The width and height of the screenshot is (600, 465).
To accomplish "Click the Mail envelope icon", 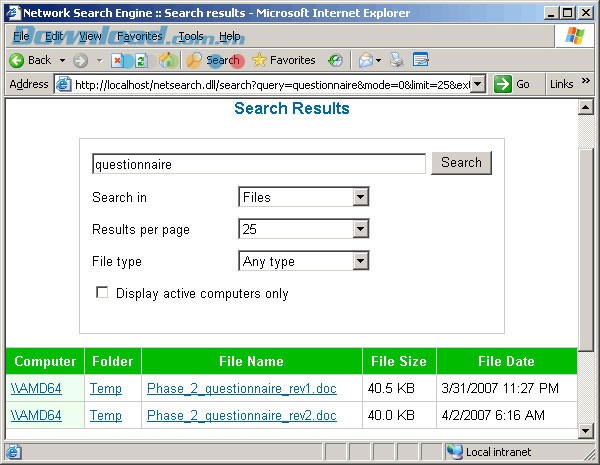I will point(365,60).
